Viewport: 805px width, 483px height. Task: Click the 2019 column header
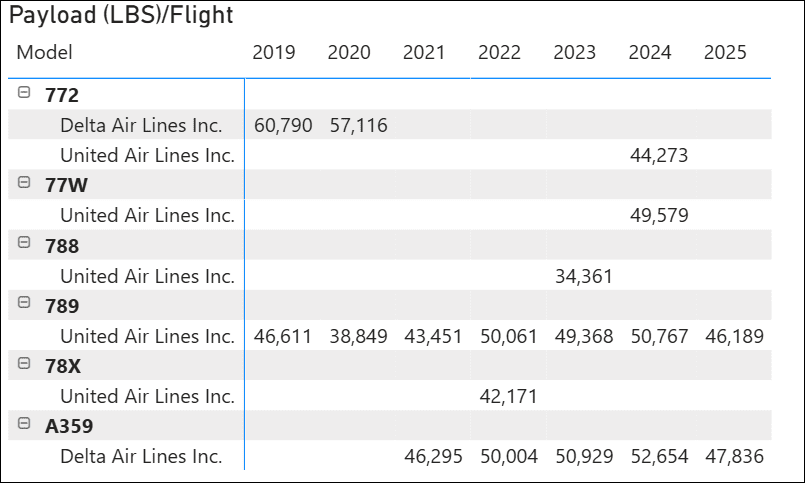pyautogui.click(x=274, y=53)
